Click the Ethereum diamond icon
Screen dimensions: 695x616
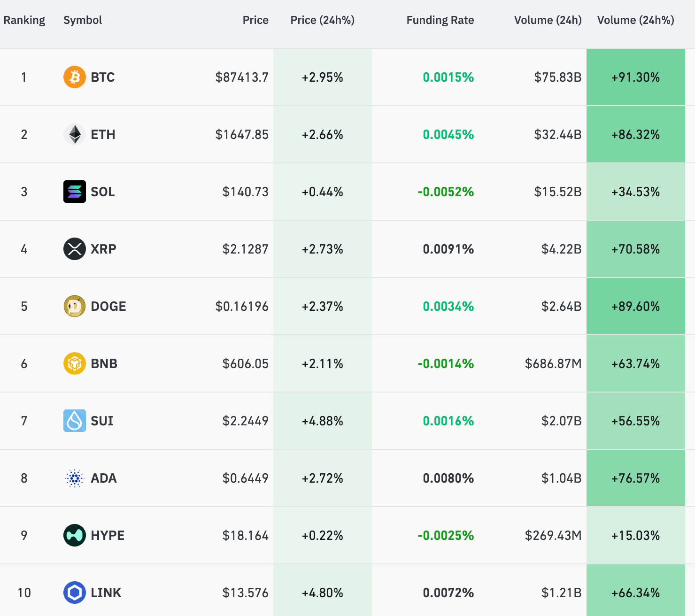point(74,134)
